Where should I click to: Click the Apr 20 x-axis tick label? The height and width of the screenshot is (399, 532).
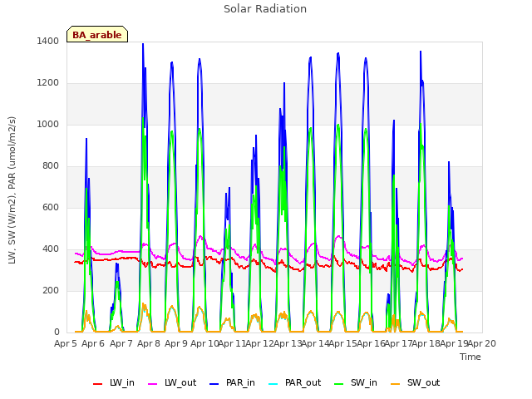pyautogui.click(x=482, y=343)
